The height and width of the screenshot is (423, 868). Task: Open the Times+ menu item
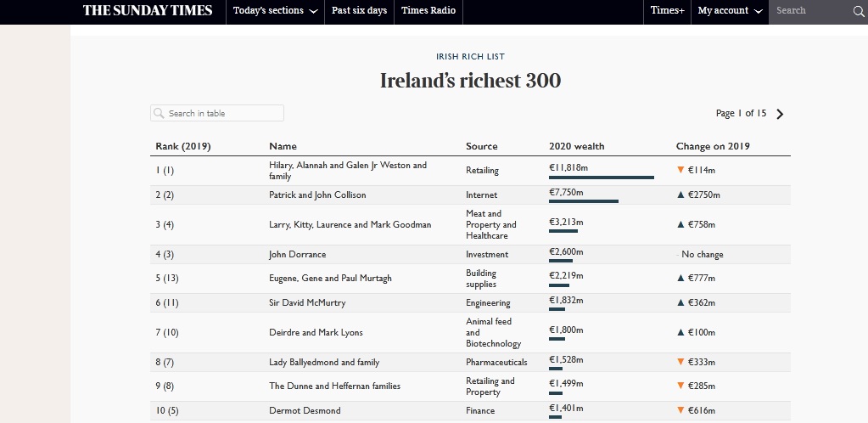667,11
